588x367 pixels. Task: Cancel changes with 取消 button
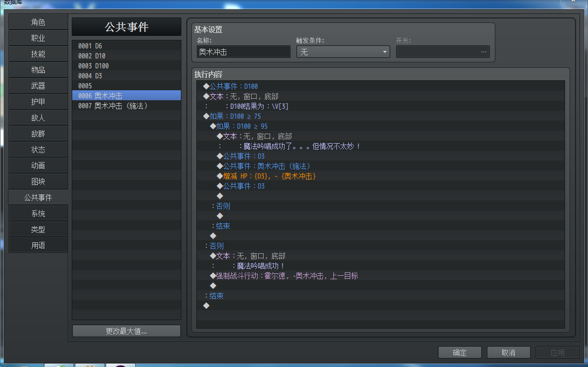(508, 353)
